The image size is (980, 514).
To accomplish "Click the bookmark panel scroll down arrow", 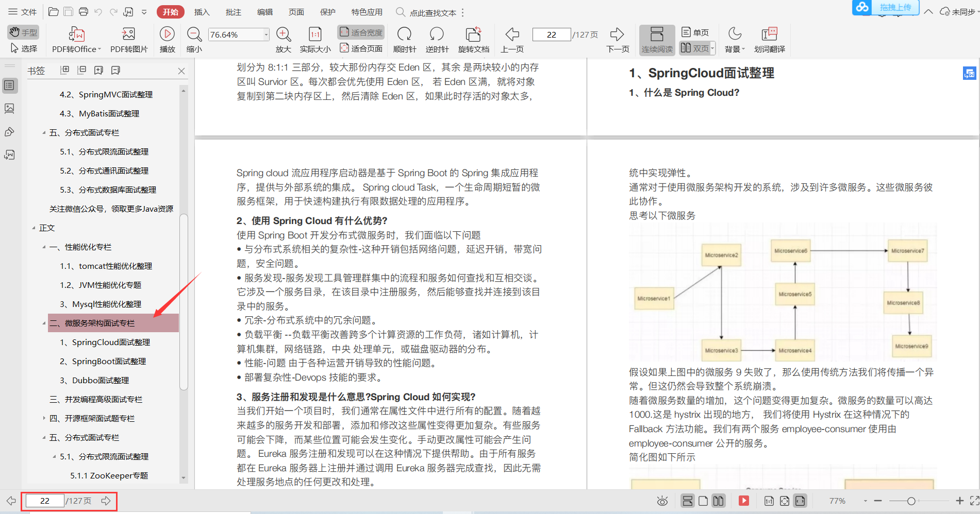I will pyautogui.click(x=184, y=478).
